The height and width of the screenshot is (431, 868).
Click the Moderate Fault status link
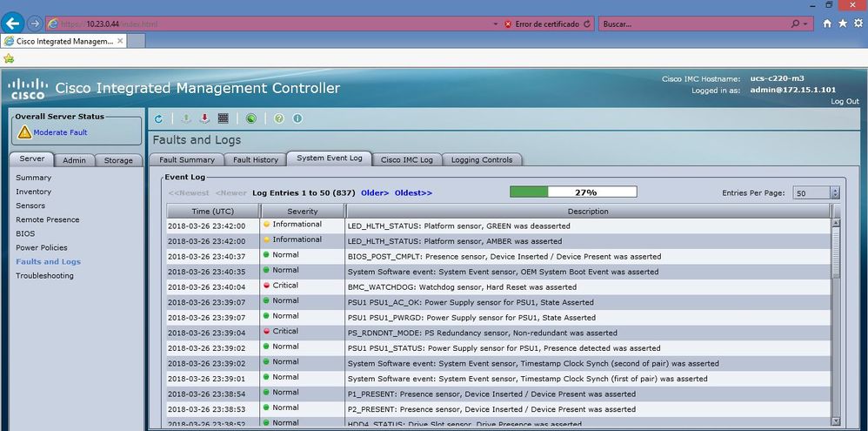pos(60,132)
